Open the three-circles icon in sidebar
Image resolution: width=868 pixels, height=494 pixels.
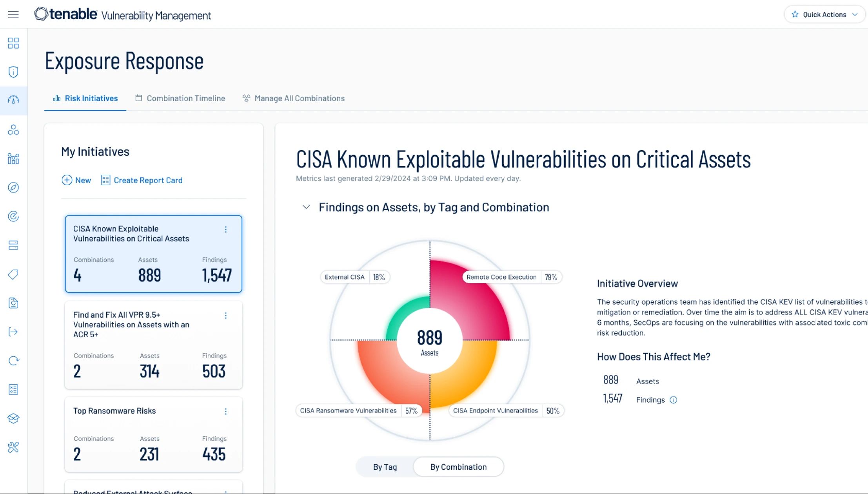(x=13, y=130)
